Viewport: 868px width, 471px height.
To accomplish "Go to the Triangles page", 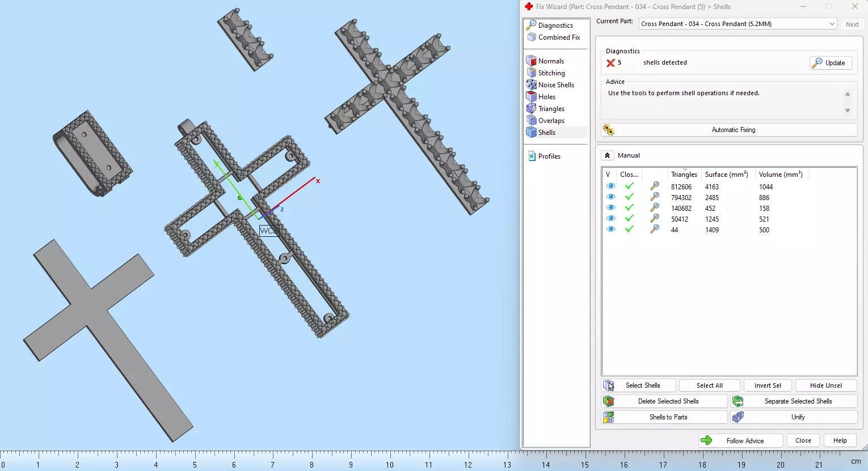I will pos(551,109).
